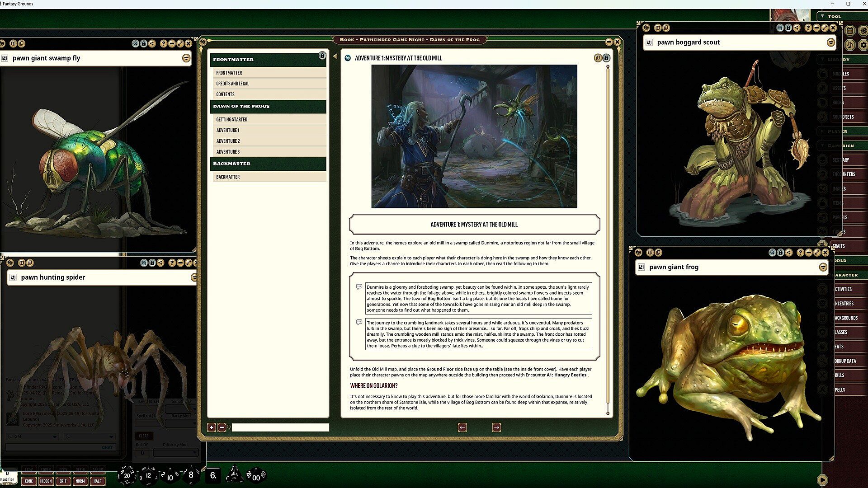Image resolution: width=868 pixels, height=488 pixels.
Task: Toggle the CRIT modifier button
Action: point(63,481)
